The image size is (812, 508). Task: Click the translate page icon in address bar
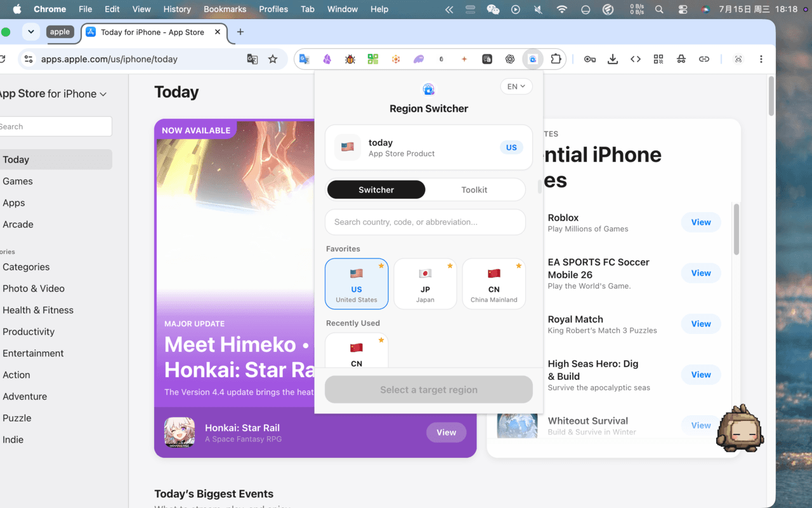point(252,59)
